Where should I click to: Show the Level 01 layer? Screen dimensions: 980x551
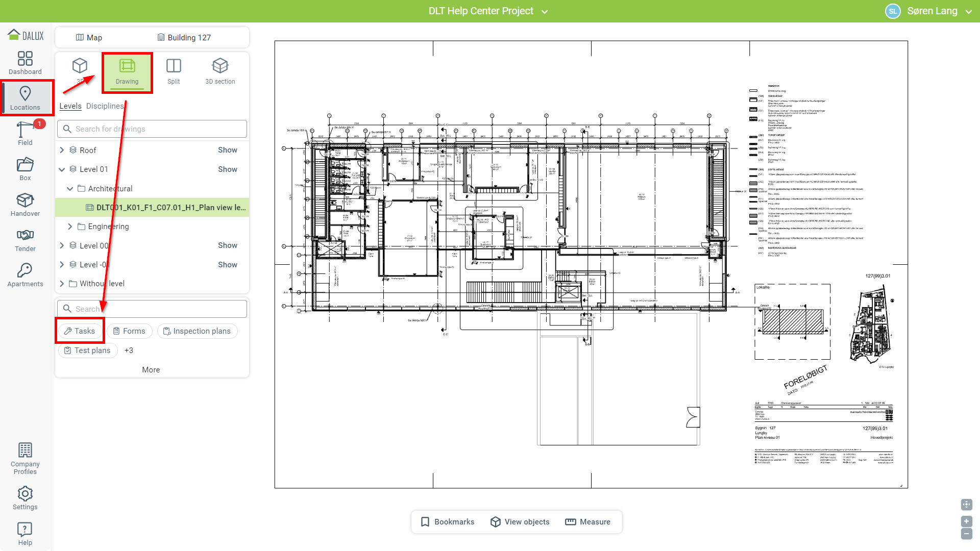[x=227, y=169]
